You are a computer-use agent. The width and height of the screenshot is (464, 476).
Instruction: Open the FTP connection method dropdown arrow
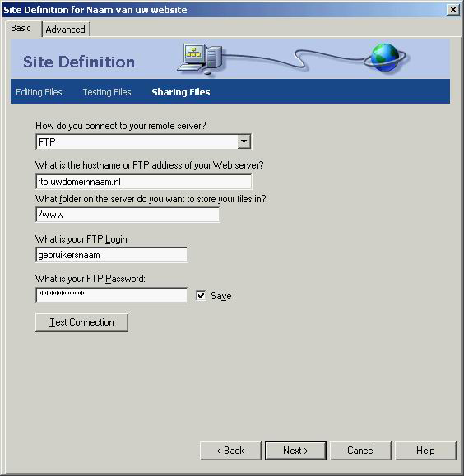click(244, 141)
